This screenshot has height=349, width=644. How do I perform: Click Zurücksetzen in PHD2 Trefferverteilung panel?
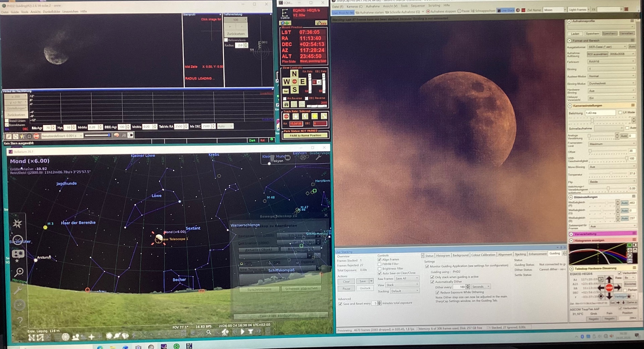[x=236, y=34]
